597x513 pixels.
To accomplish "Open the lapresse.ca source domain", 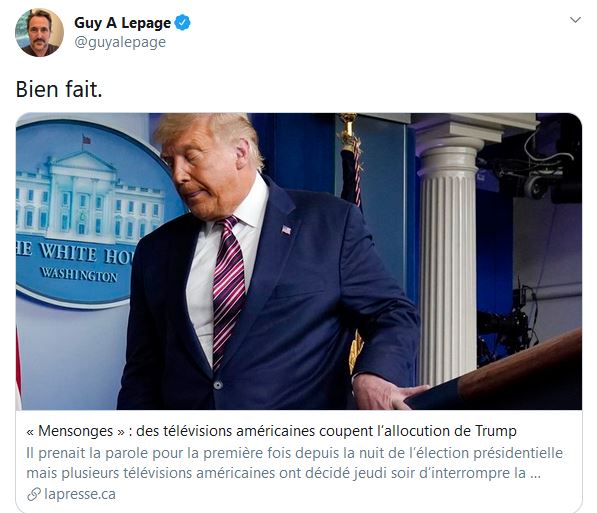I will pyautogui.click(x=80, y=494).
